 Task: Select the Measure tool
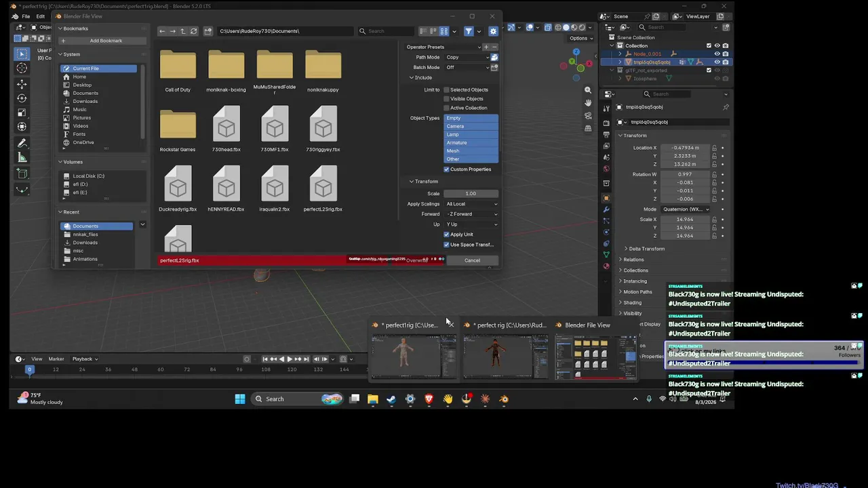[x=22, y=158]
